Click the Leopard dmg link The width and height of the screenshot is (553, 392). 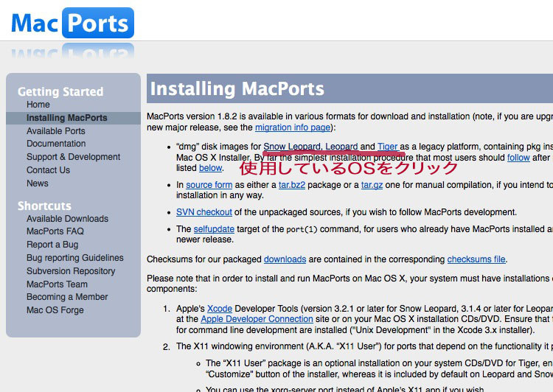pos(341,147)
